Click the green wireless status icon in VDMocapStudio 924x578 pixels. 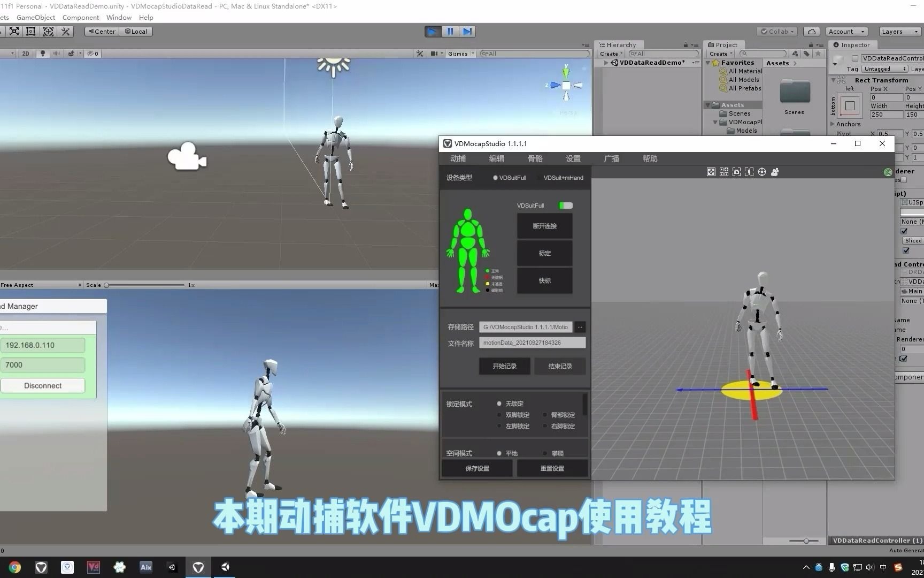coord(888,172)
